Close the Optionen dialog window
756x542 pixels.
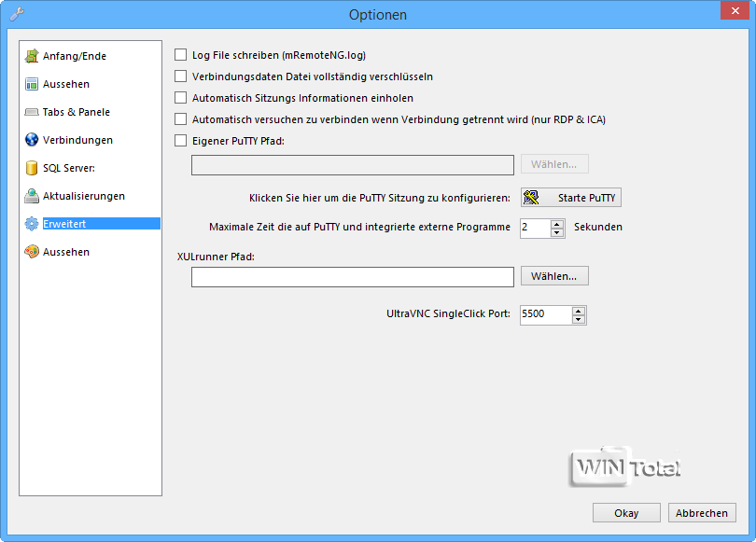pos(735,10)
